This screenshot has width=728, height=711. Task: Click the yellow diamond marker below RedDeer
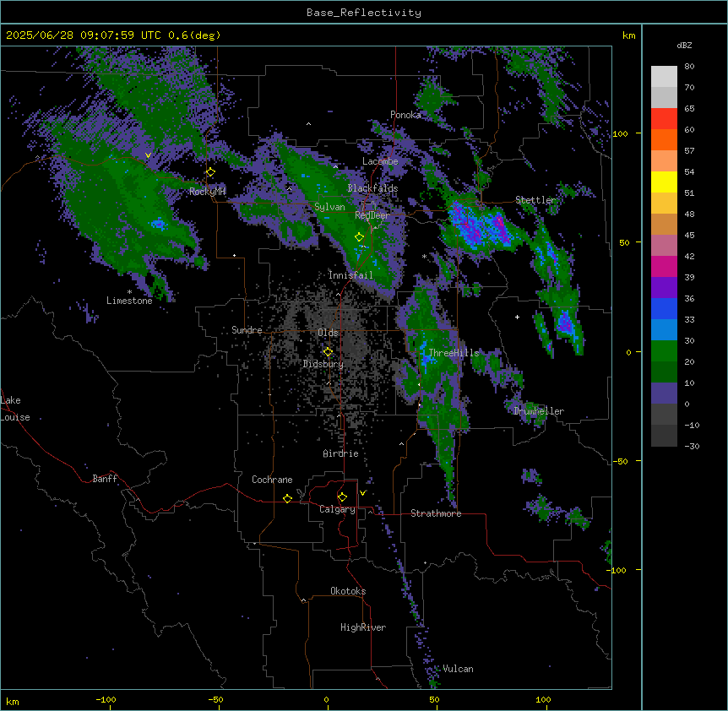pyautogui.click(x=360, y=237)
